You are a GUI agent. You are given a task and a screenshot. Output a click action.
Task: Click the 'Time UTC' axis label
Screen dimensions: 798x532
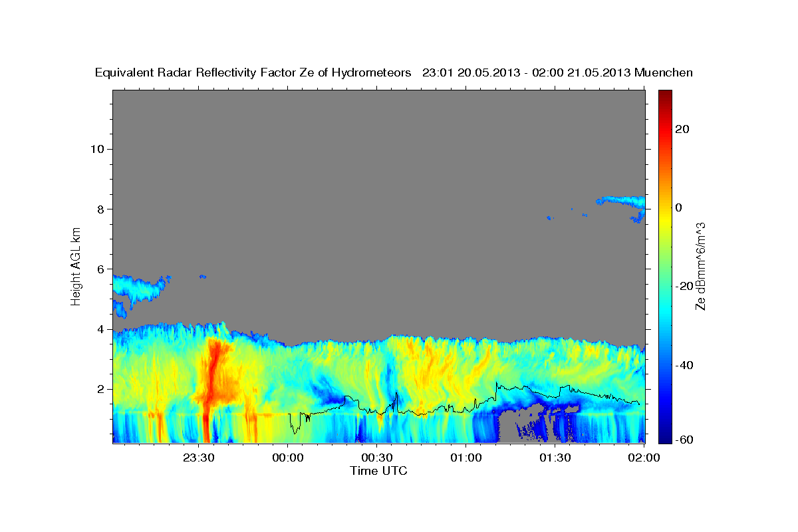point(378,471)
